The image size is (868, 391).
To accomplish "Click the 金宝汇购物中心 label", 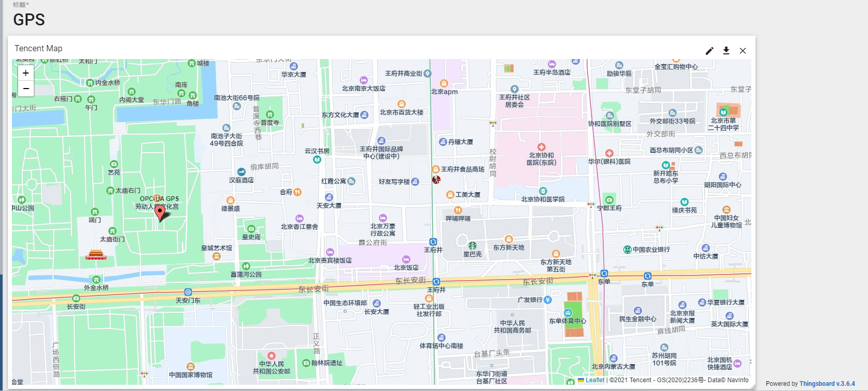I will point(676,67).
